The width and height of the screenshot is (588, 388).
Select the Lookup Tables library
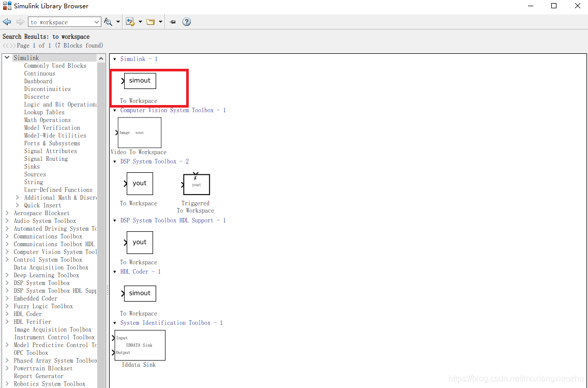(44, 112)
